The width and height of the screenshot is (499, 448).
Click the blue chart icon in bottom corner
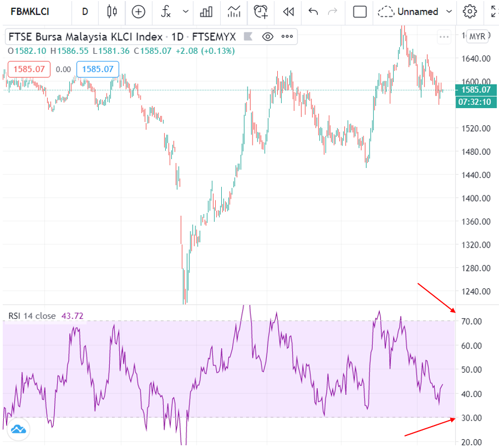(18, 430)
